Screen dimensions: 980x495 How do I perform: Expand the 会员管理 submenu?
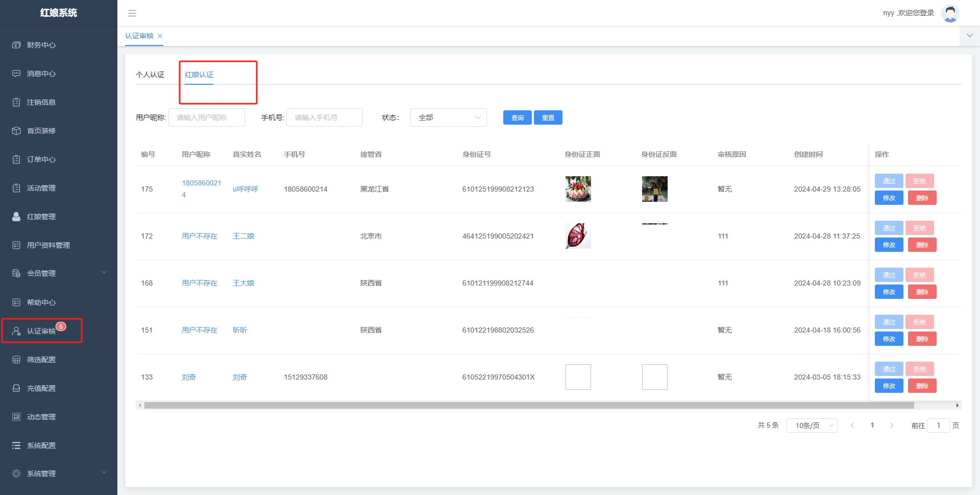click(104, 273)
